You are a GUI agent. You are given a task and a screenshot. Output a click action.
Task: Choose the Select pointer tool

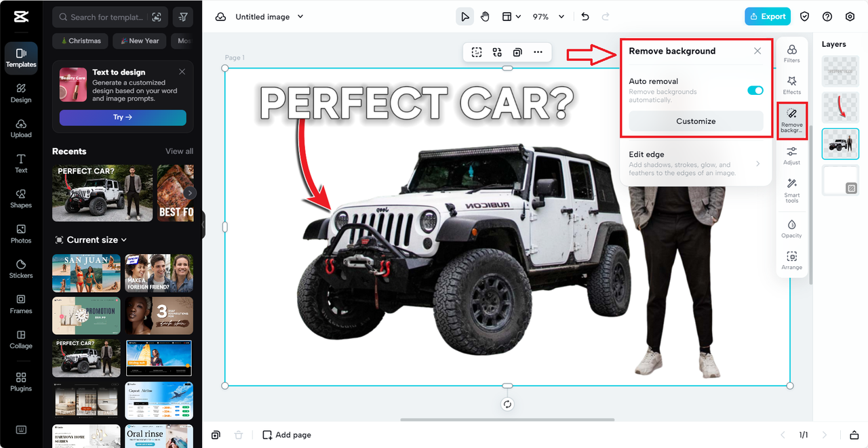click(465, 17)
